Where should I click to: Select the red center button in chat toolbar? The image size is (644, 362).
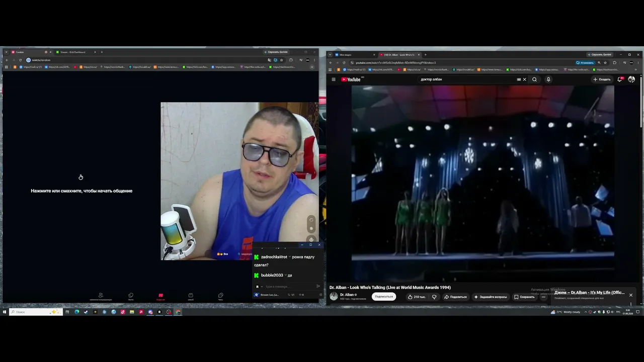tap(160, 296)
